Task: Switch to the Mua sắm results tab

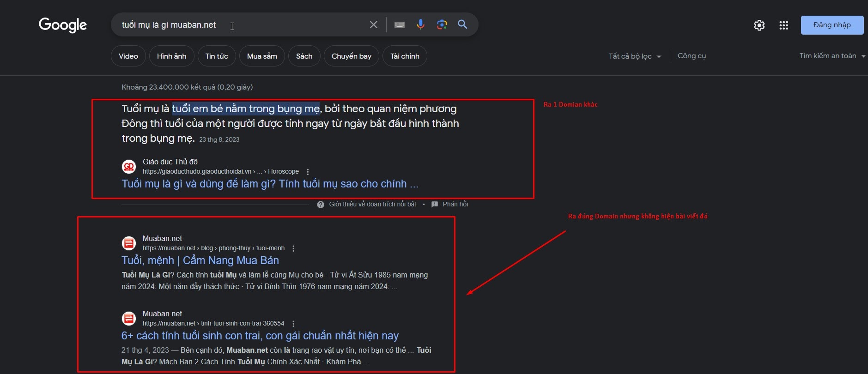Action: (262, 56)
